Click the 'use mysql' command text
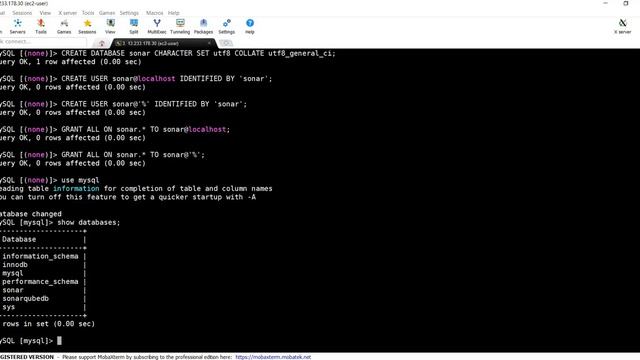 (x=80, y=180)
